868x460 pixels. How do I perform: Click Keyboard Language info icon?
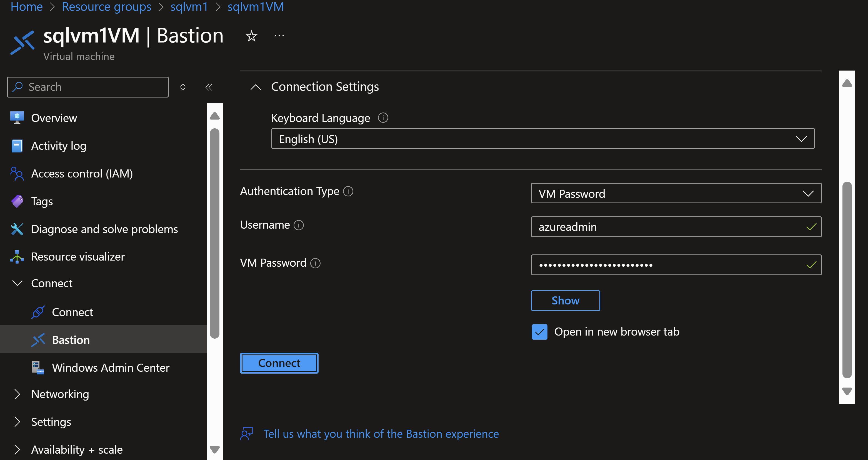(x=383, y=118)
